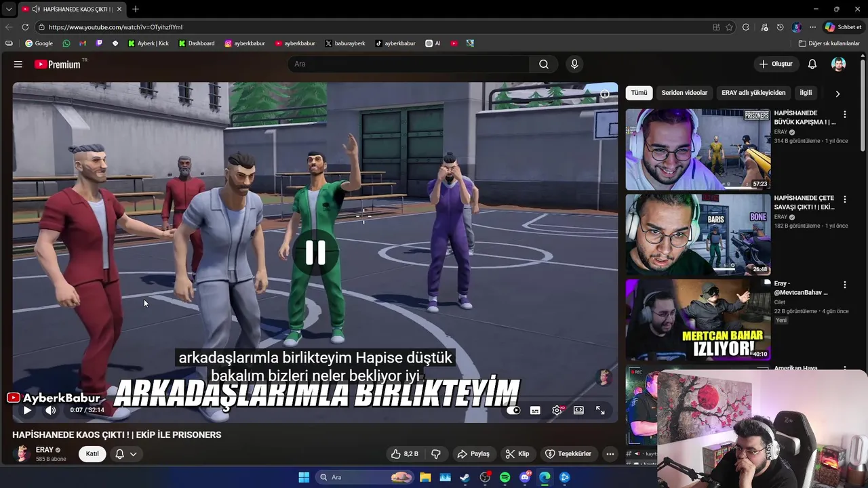The height and width of the screenshot is (488, 868).
Task: Open the baburayberk X bookmark
Action: (345, 43)
